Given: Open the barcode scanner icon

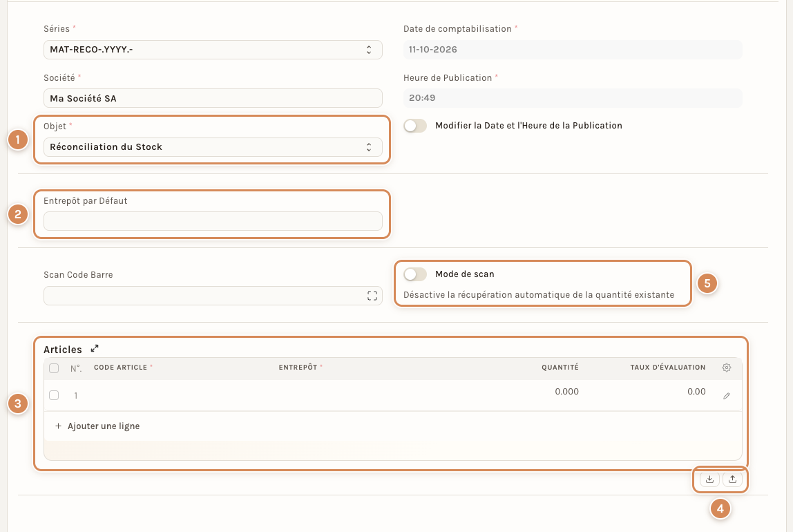Looking at the screenshot, I should point(372,296).
